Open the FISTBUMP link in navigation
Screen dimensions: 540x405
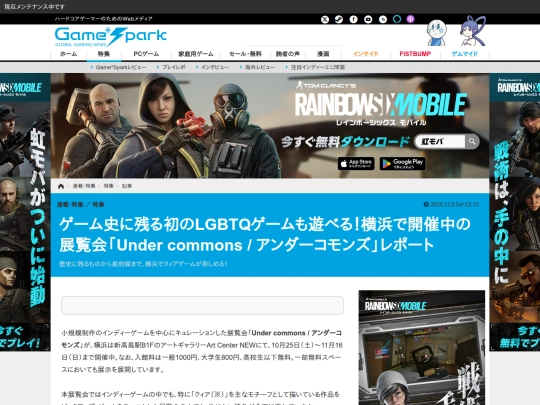coord(415,54)
